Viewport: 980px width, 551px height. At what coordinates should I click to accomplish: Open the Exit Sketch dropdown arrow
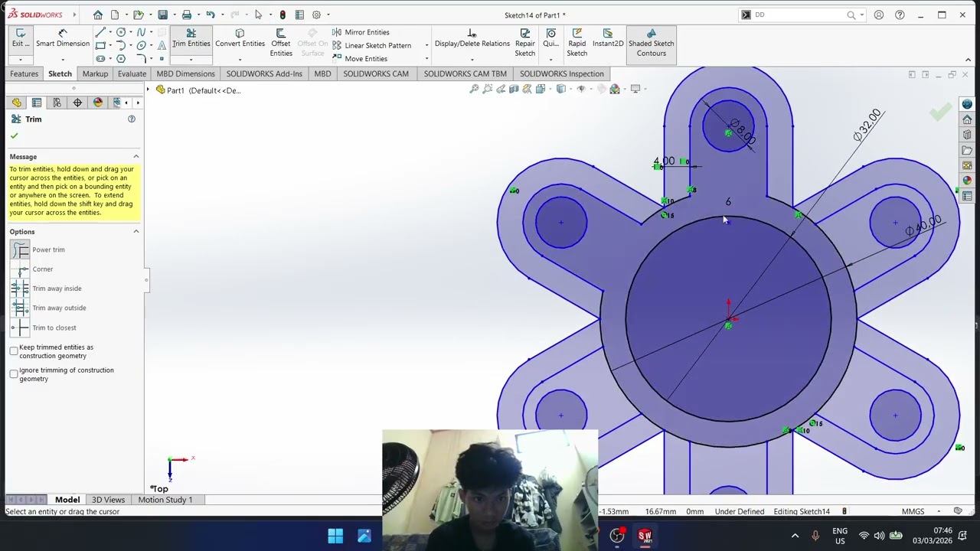(x=21, y=60)
